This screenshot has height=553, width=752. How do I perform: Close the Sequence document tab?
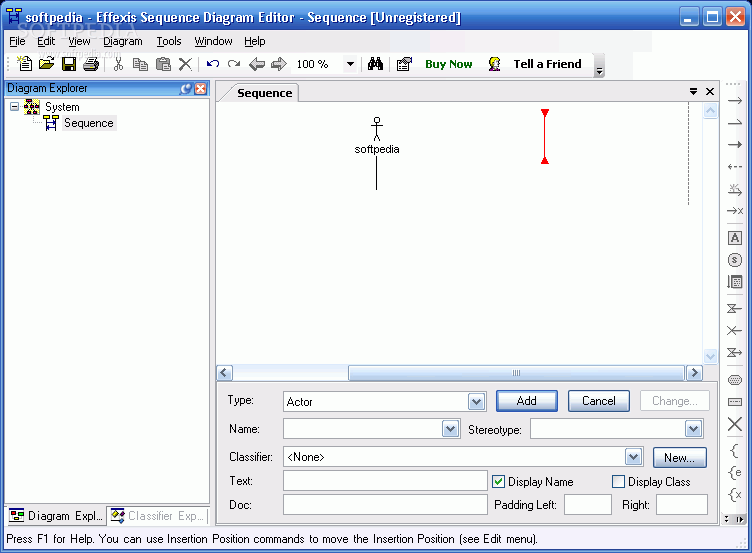pyautogui.click(x=710, y=91)
